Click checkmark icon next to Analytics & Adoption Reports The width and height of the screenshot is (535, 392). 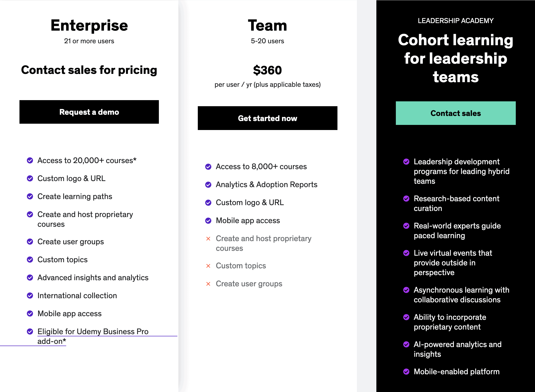click(x=208, y=185)
